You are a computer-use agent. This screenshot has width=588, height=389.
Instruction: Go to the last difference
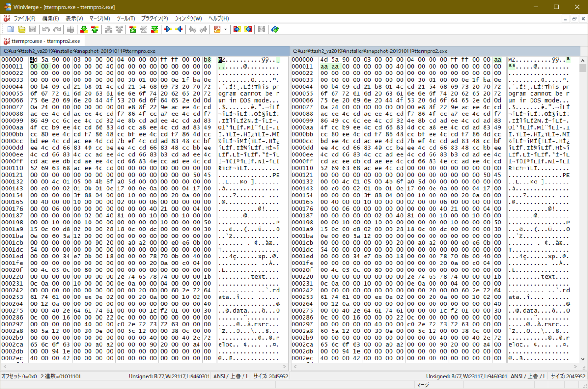[155, 29]
